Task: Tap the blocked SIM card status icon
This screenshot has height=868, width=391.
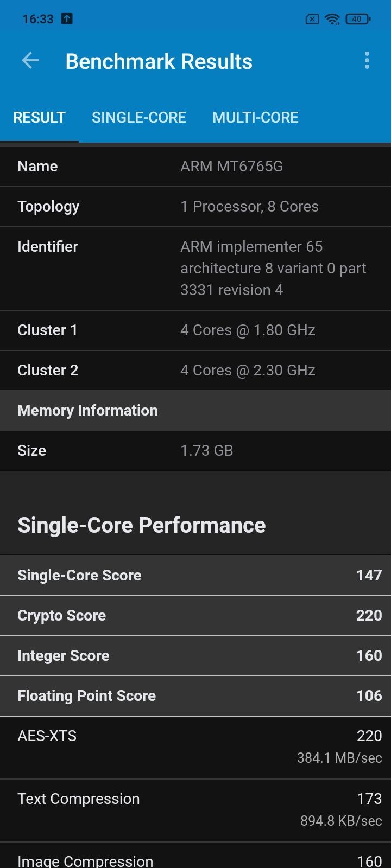Action: pos(312,18)
